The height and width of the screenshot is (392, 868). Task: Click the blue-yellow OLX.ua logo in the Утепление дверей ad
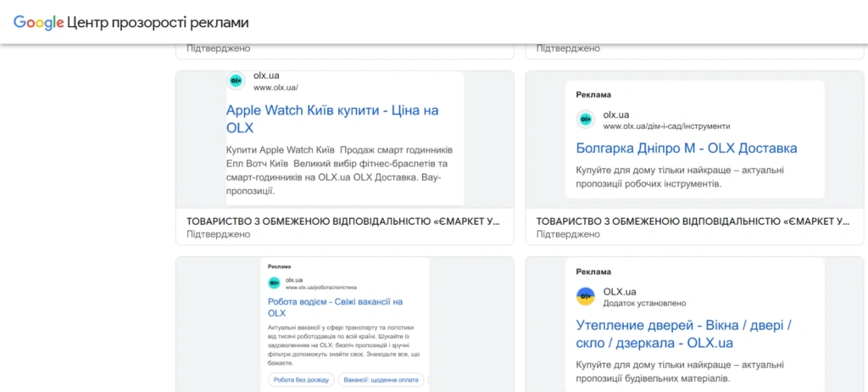pyautogui.click(x=586, y=297)
